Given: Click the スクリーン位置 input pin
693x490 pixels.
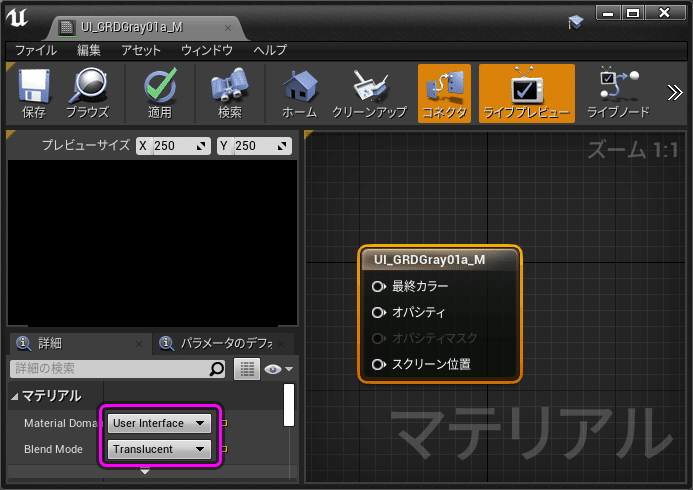Looking at the screenshot, I should pos(378,365).
